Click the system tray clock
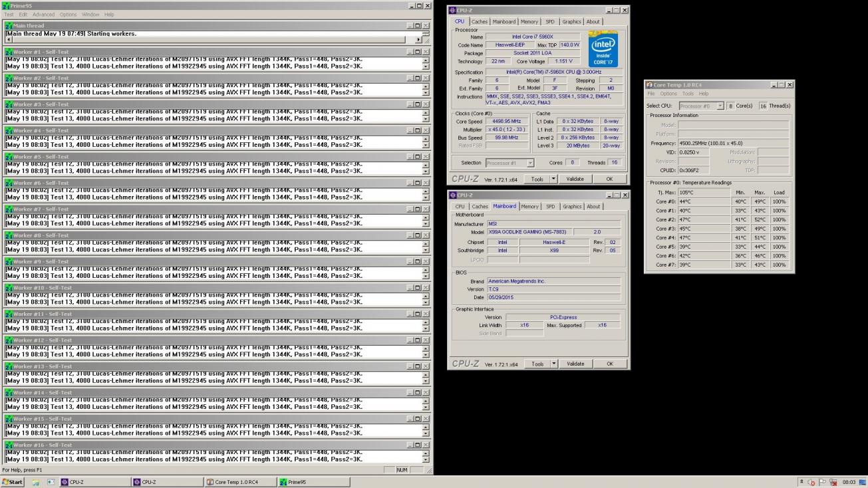The height and width of the screenshot is (488, 868). 849,482
